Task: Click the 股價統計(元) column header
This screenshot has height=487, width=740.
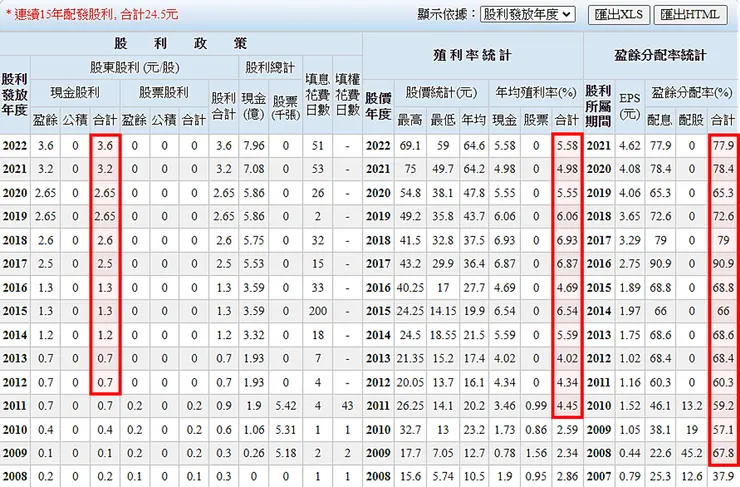Action: coord(441,92)
